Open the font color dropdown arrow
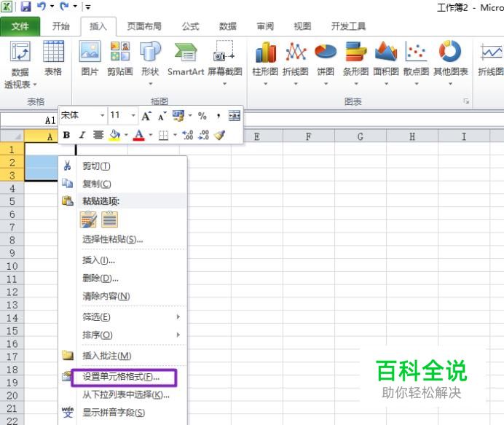The width and height of the screenshot is (504, 425). (x=151, y=135)
